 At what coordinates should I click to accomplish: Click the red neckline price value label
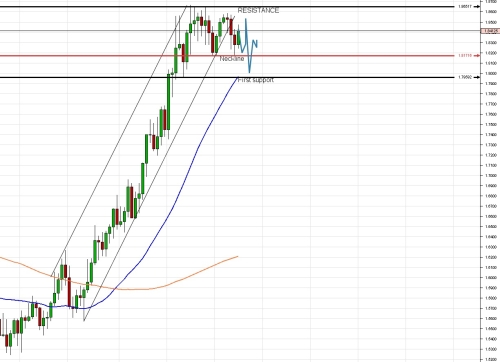pos(465,56)
